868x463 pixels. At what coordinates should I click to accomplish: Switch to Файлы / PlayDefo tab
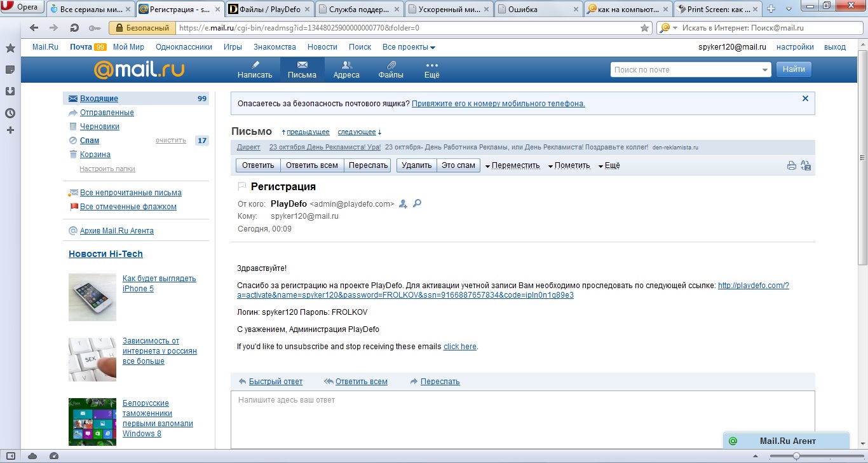click(x=269, y=9)
